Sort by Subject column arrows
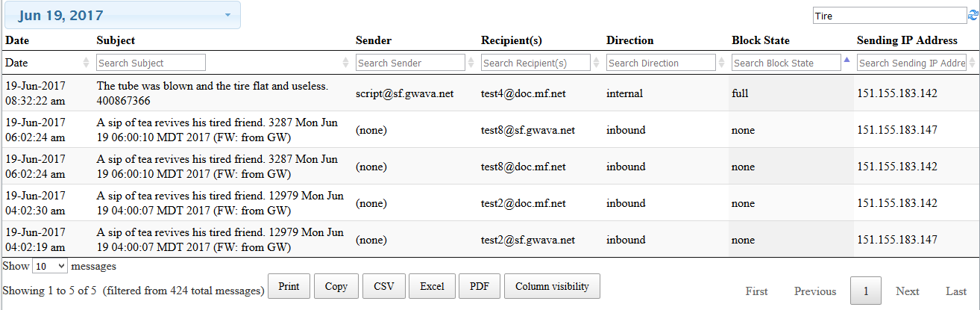The image size is (980, 310). [345, 63]
